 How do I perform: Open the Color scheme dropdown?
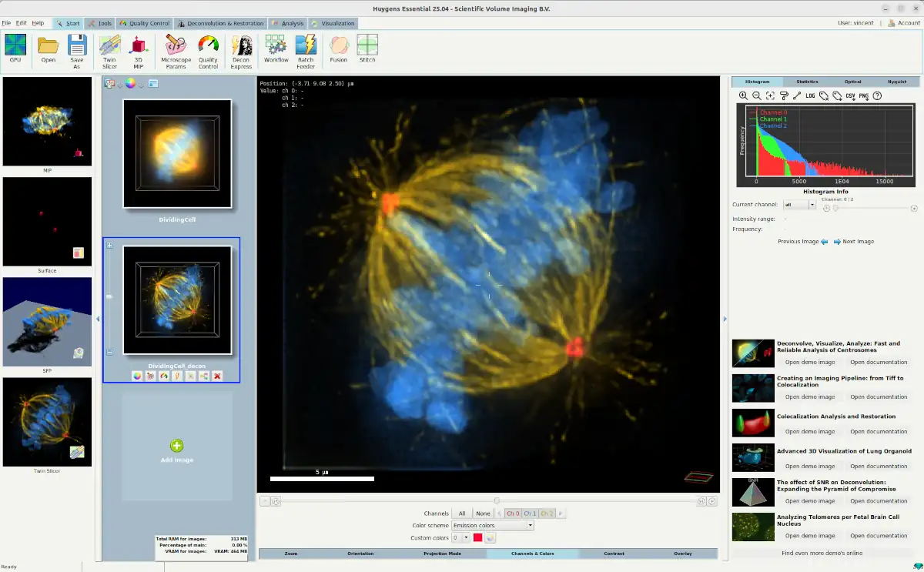pyautogui.click(x=493, y=526)
